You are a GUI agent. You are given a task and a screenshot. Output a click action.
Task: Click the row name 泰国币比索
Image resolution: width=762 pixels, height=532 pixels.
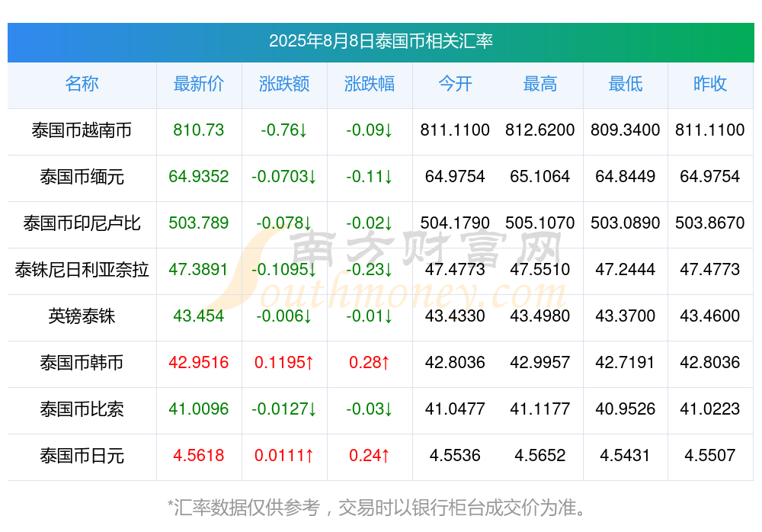82,409
